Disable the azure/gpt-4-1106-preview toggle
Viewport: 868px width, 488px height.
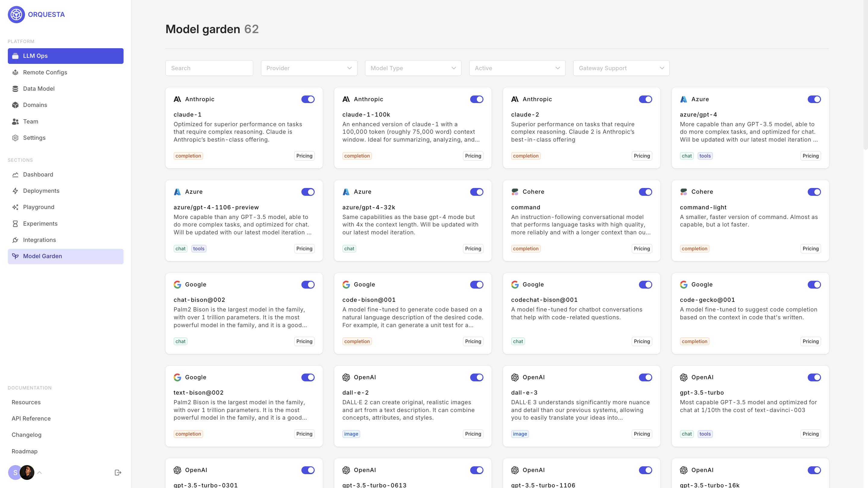click(308, 192)
